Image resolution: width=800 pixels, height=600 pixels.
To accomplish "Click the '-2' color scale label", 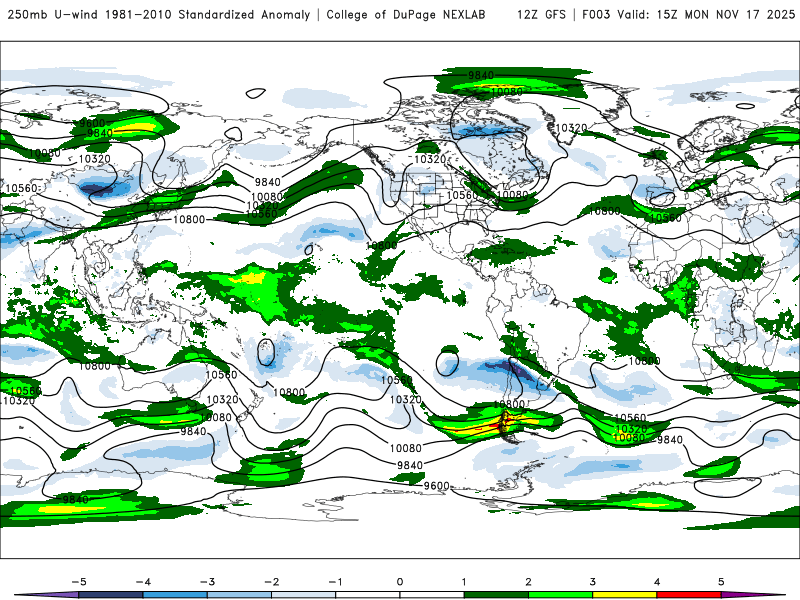I will coord(271,582).
